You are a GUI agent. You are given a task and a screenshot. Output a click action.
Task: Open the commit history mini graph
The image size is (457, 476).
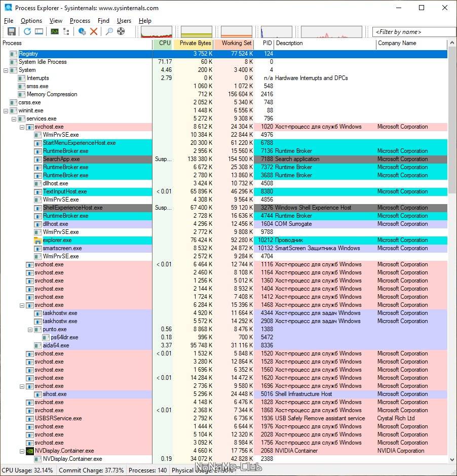(x=197, y=31)
